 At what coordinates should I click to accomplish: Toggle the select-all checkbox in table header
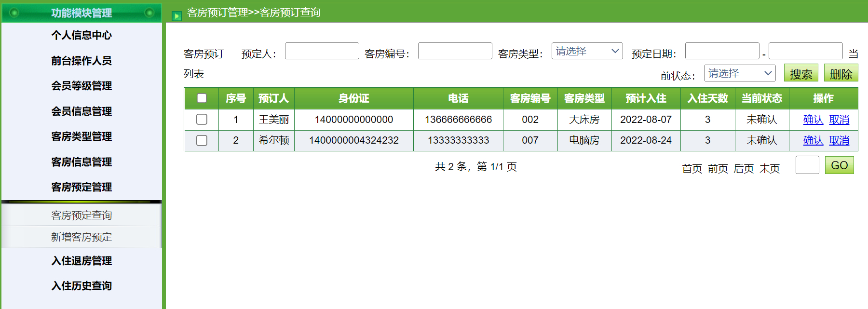[202, 98]
